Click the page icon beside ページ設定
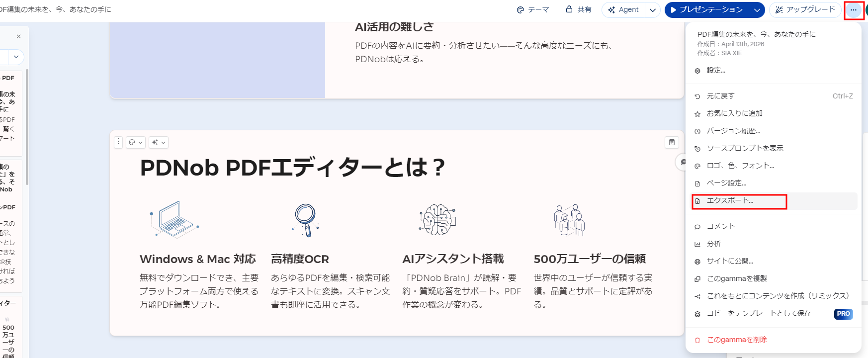This screenshot has width=868, height=358. coord(697,183)
